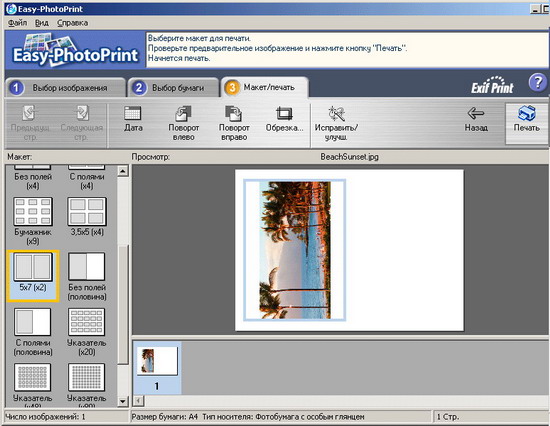Image resolution: width=550 pixels, height=426 pixels.
Task: Open help with the question mark icon
Action: point(538,83)
